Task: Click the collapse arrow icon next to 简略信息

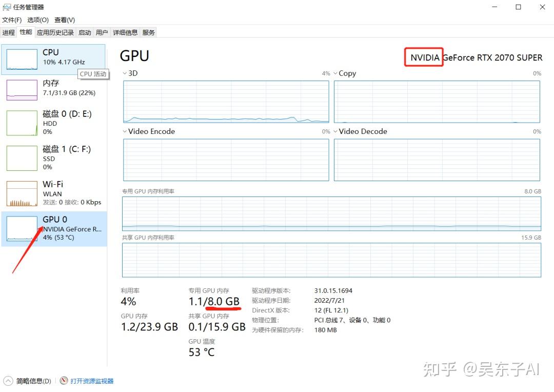Action: (x=8, y=381)
